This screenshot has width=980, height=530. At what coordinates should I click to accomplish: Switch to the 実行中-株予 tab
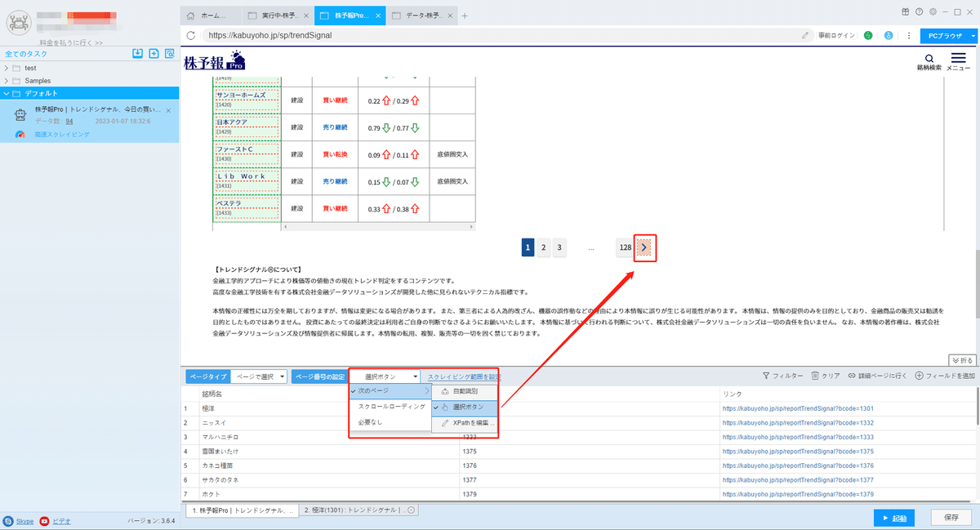(x=278, y=16)
